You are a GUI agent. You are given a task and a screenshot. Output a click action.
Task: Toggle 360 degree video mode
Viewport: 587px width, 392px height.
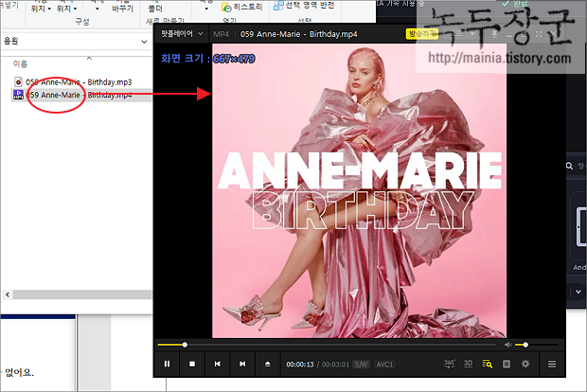tap(449, 364)
